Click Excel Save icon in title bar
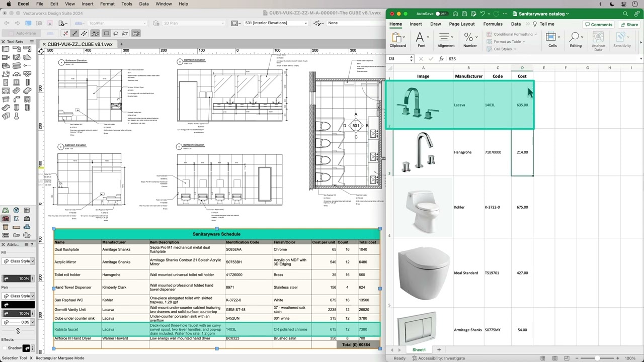The width and height of the screenshot is (644, 362). (x=464, y=14)
